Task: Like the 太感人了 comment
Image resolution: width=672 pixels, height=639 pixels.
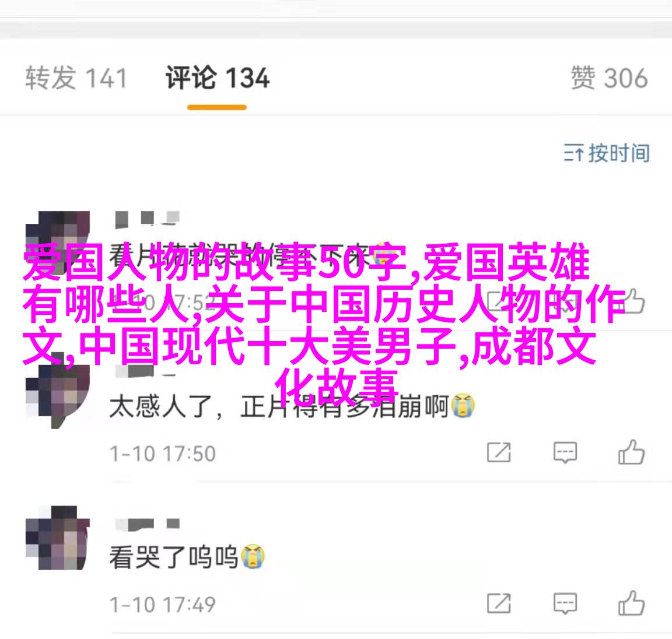Action: click(631, 452)
